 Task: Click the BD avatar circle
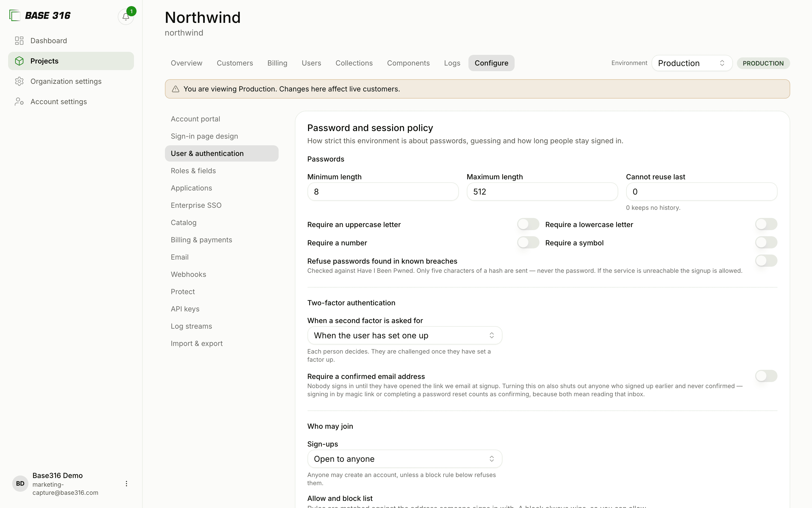pyautogui.click(x=20, y=483)
